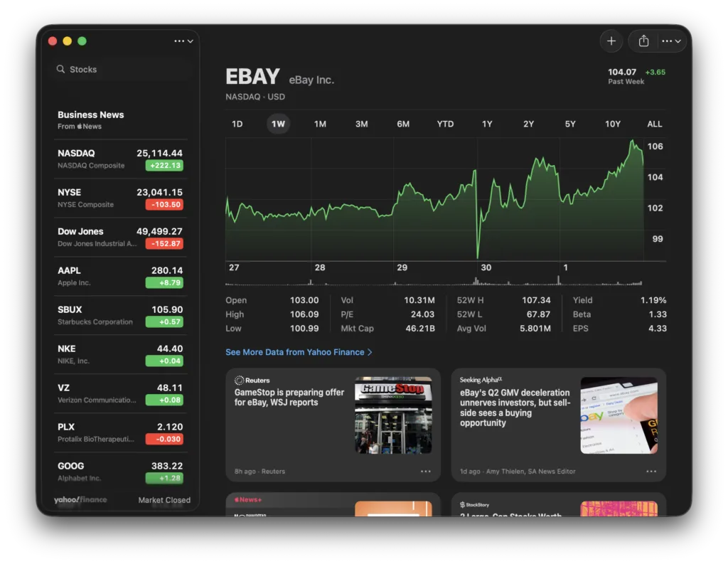Click the magnifier search icon
The width and height of the screenshot is (728, 564).
click(x=61, y=69)
